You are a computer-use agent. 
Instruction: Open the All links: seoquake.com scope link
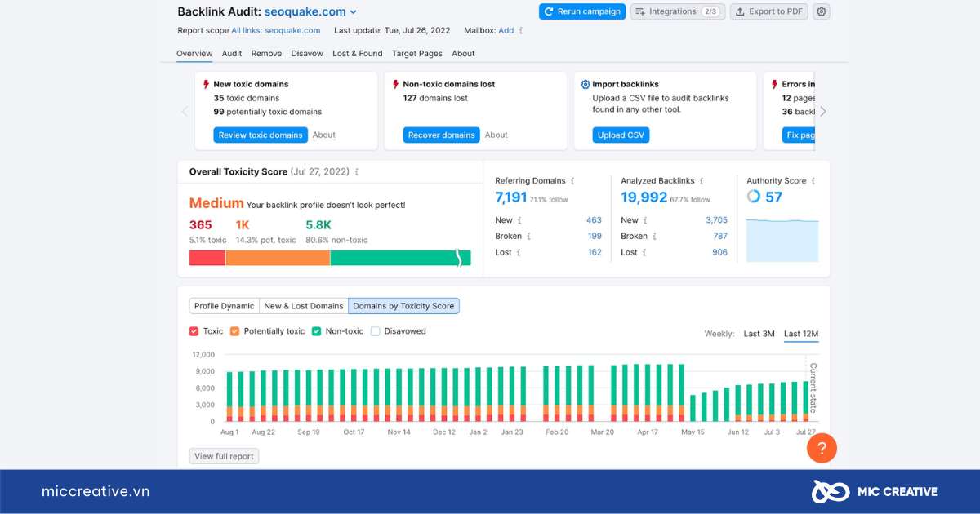(276, 30)
